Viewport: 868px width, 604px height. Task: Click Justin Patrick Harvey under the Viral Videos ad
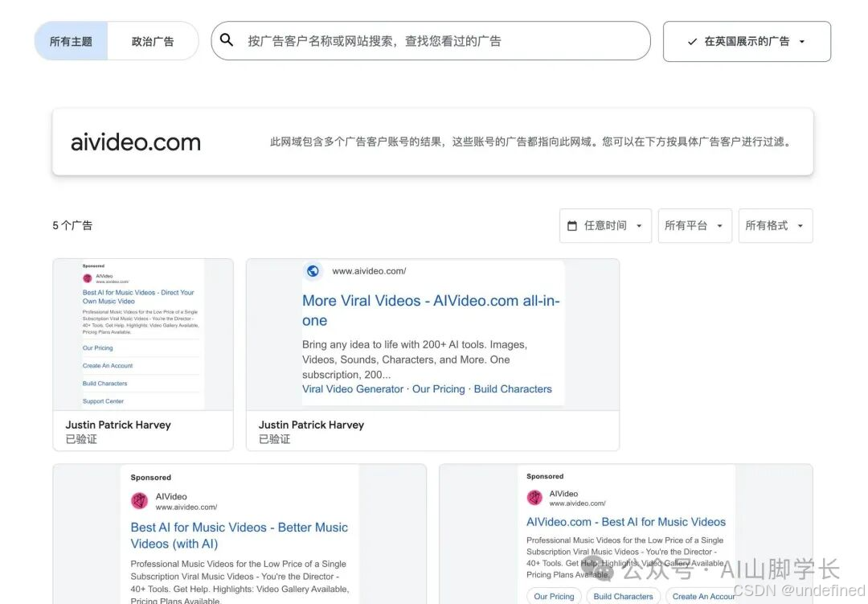311,425
